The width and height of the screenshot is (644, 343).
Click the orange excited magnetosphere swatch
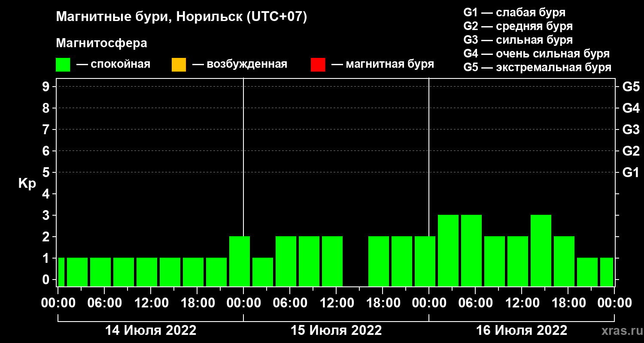(179, 65)
